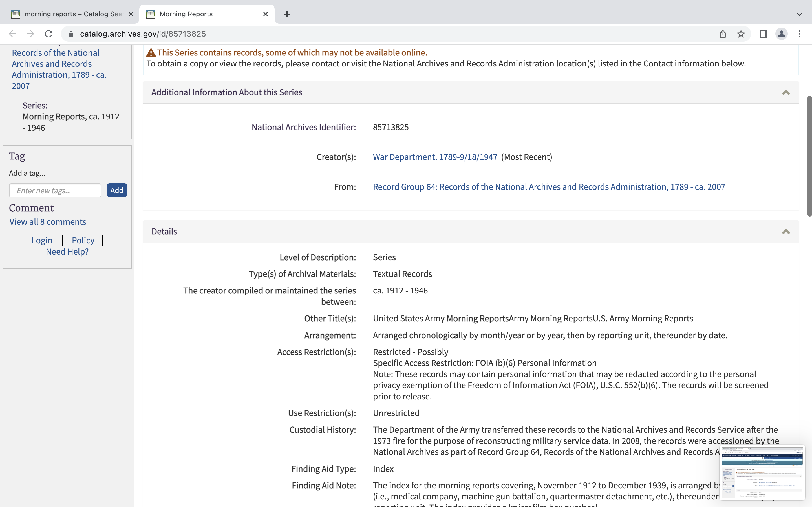The height and width of the screenshot is (507, 812).
Task: Click the share page icon
Action: [723, 34]
